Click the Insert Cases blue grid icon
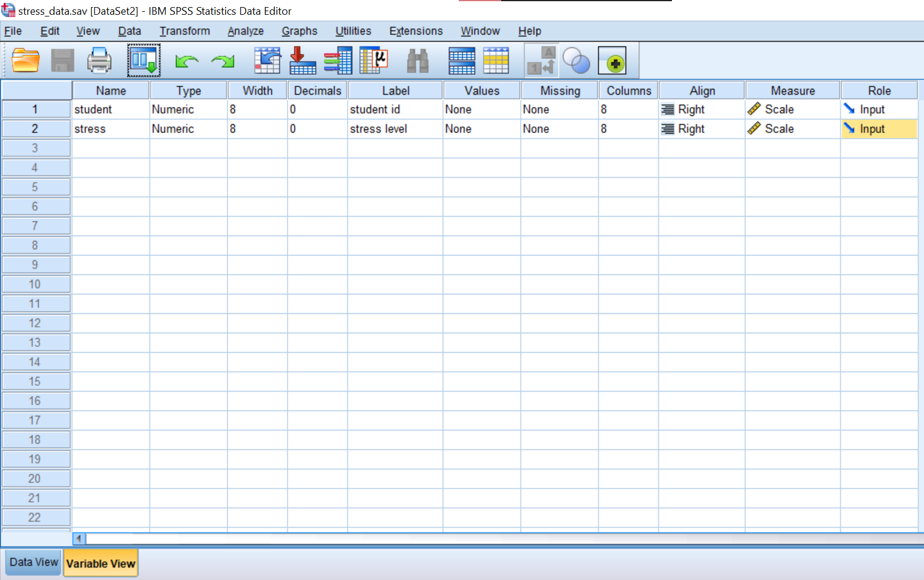 coord(462,61)
